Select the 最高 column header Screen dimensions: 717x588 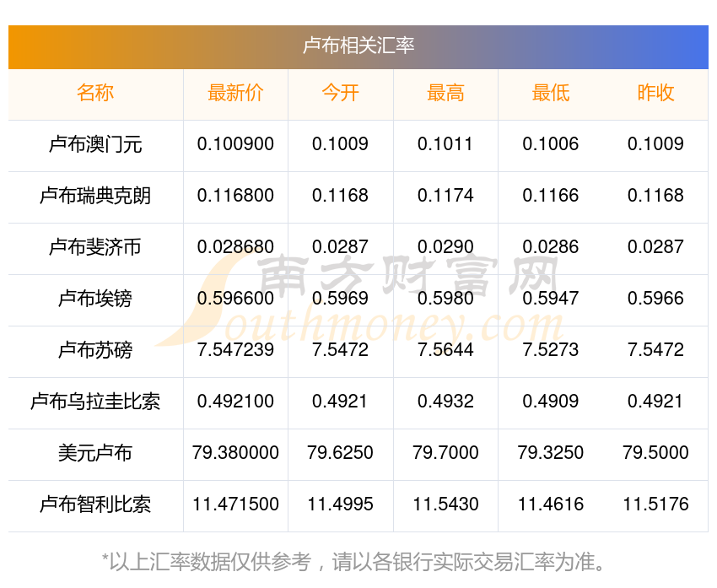coord(445,94)
